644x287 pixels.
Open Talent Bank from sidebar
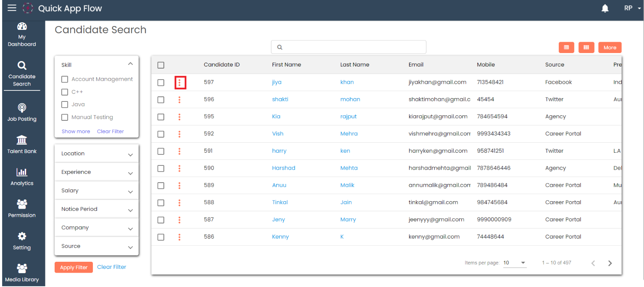tap(22, 145)
